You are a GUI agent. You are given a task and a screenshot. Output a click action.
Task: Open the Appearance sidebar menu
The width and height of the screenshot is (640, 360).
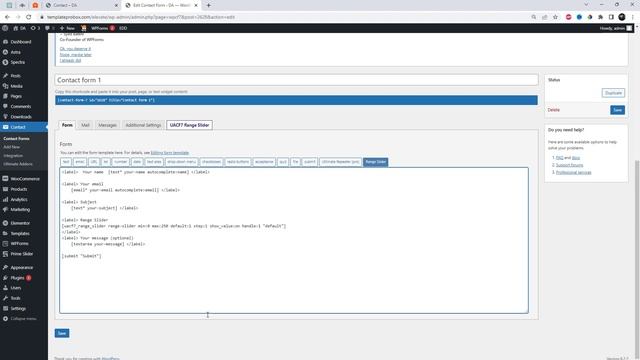point(22,268)
